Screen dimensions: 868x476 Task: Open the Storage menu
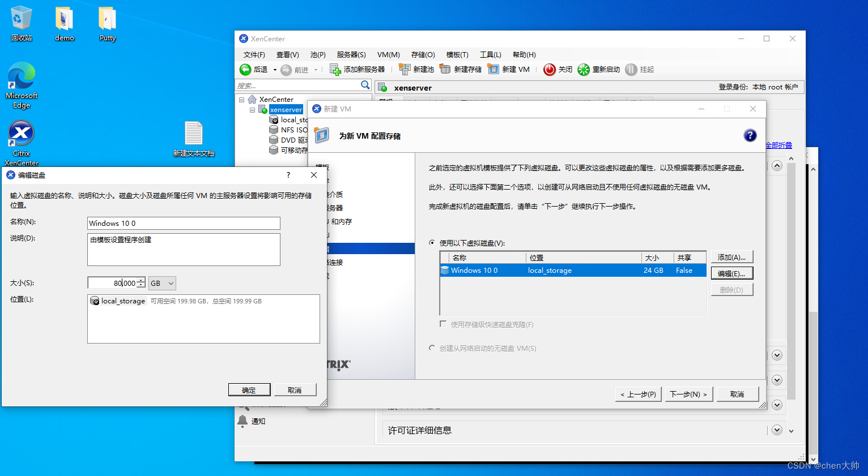coord(423,55)
